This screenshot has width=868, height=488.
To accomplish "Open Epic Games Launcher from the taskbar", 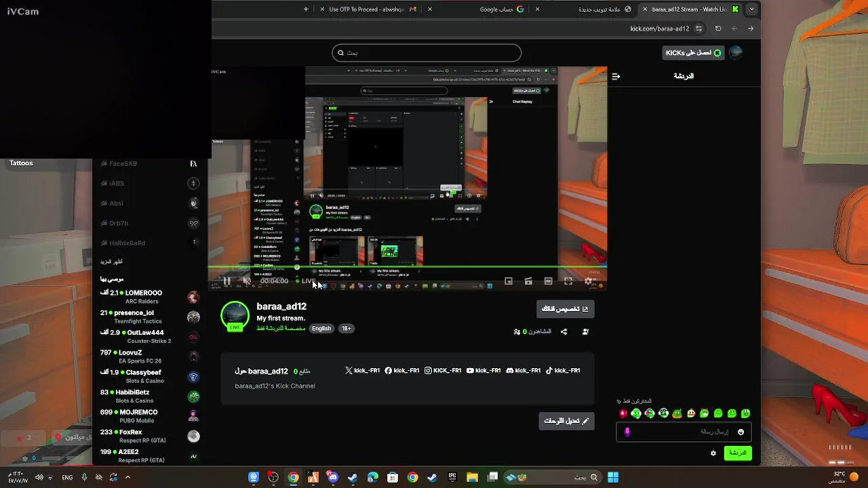I will [452, 477].
